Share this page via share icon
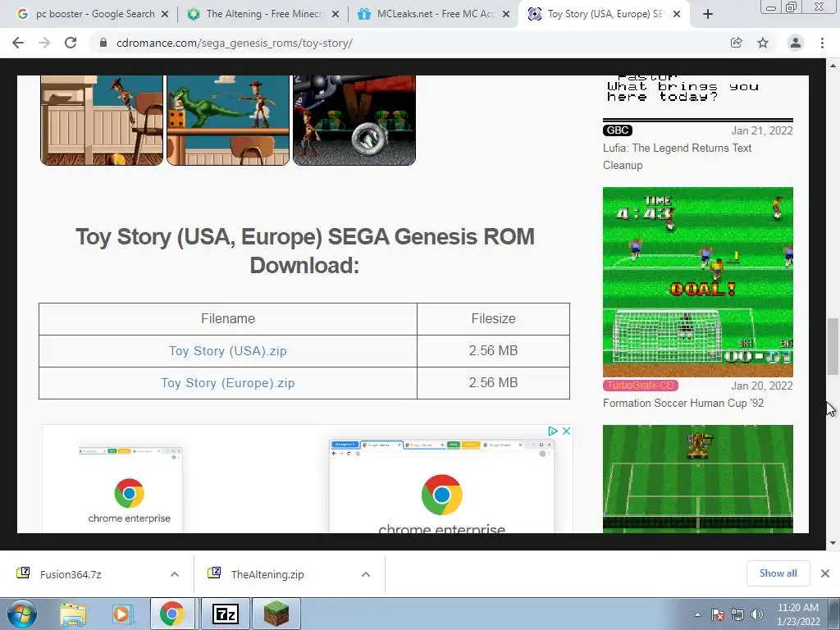 736,43
